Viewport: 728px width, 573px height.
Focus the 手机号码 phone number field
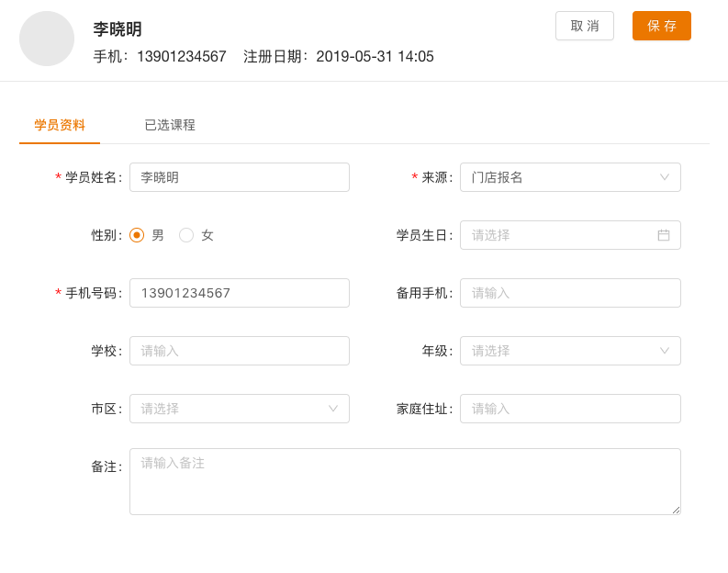239,293
